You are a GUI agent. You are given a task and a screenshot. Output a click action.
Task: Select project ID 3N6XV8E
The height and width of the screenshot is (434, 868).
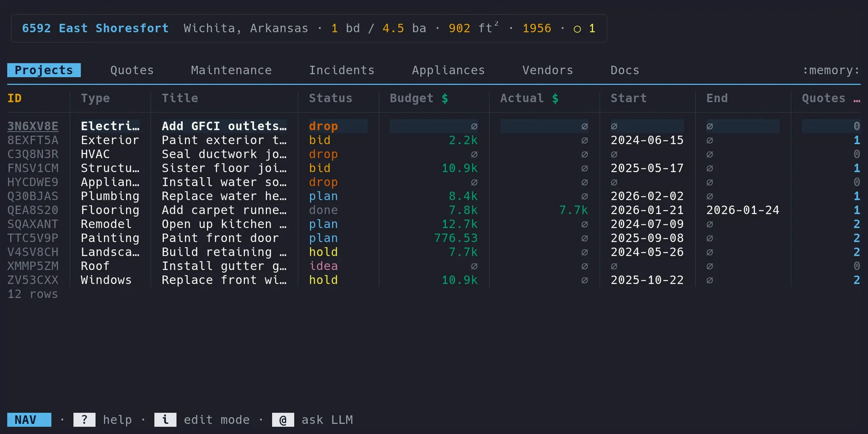(33, 126)
